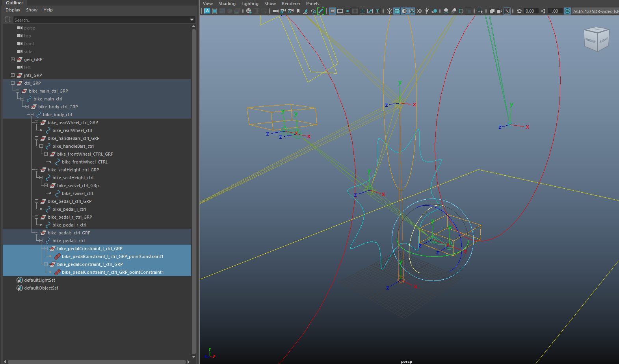Expand the geo_GRP node
This screenshot has width=619, height=364.
[x=13, y=59]
